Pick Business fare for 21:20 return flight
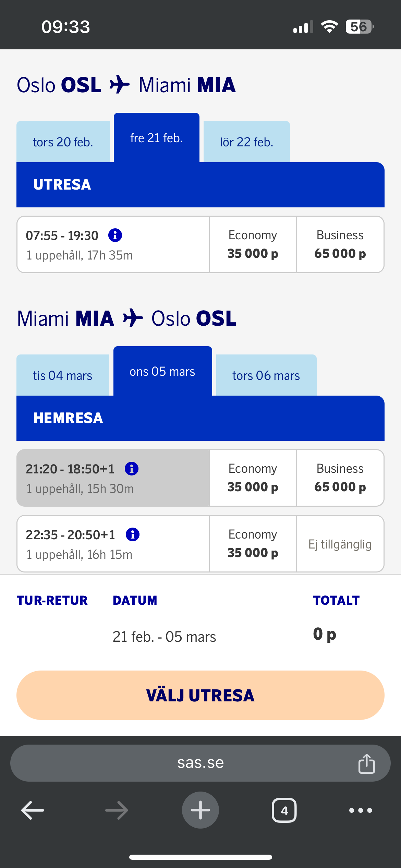 [x=340, y=478]
